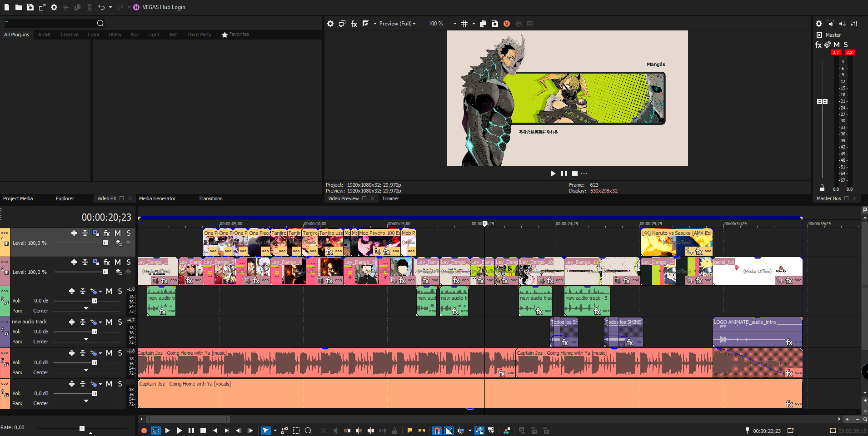Click the VEGAS Hub Login link
The width and height of the screenshot is (868, 436).
click(164, 7)
